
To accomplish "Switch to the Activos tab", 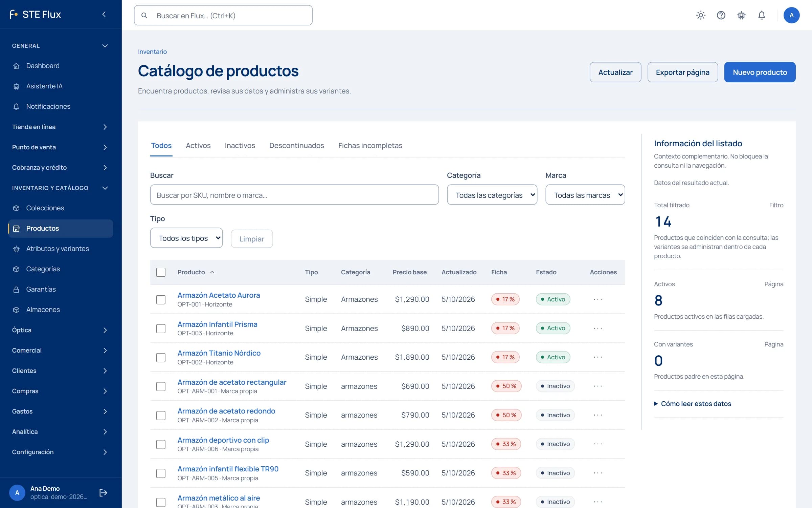I will 198,146.
